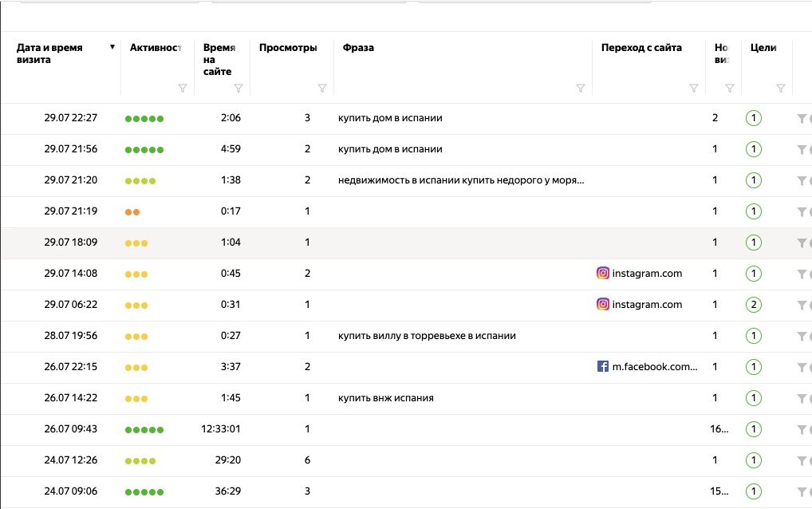Open filter for Переход с сайта column
812x509 pixels.
[694, 89]
